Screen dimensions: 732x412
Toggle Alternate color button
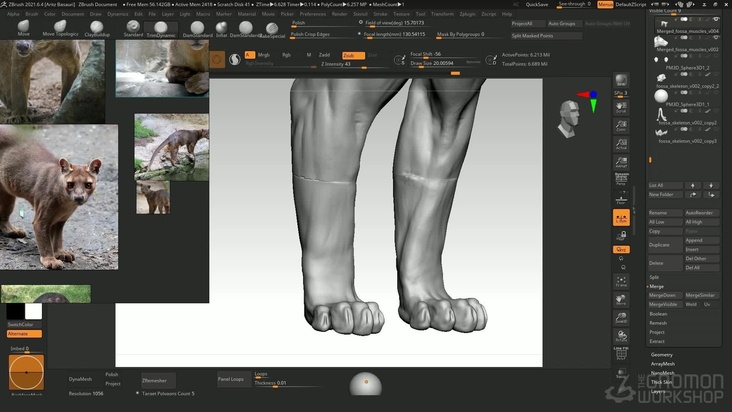coord(24,334)
